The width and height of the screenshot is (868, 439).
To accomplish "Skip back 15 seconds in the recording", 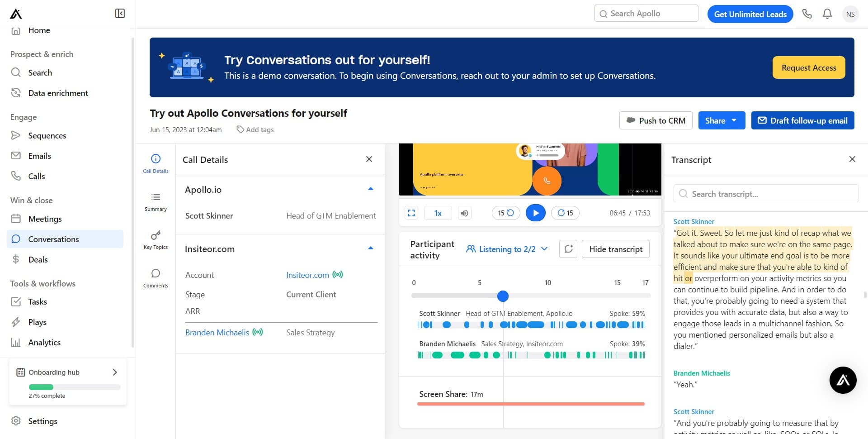I will click(505, 213).
